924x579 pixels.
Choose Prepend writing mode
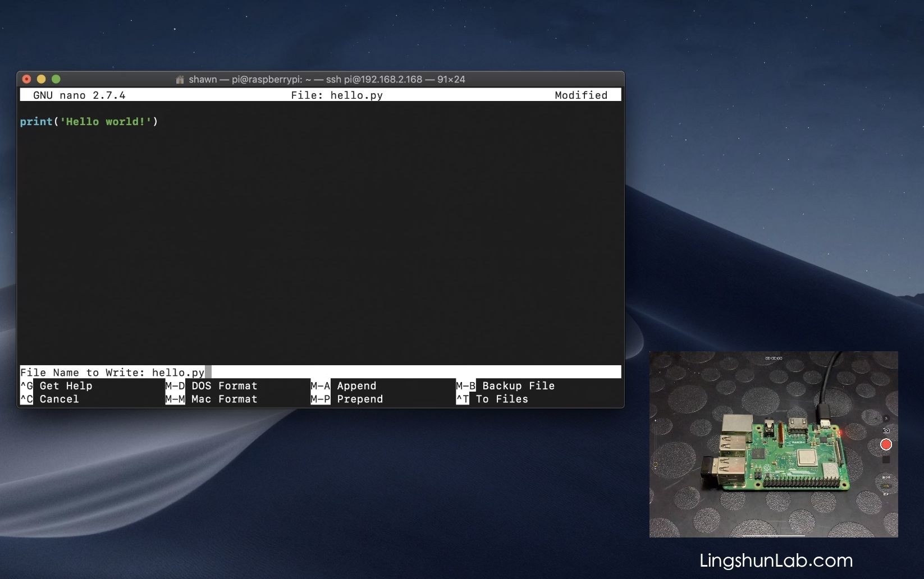pyautogui.click(x=360, y=399)
